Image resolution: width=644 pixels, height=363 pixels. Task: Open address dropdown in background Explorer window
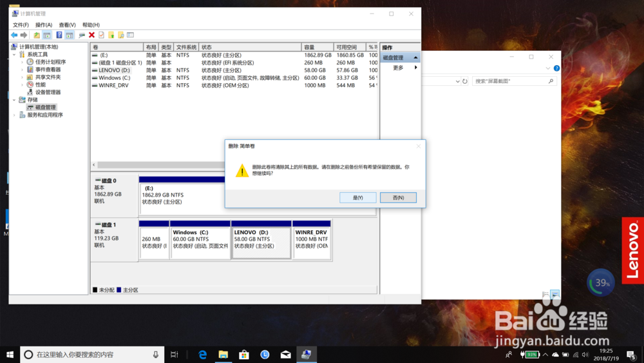coord(457,81)
